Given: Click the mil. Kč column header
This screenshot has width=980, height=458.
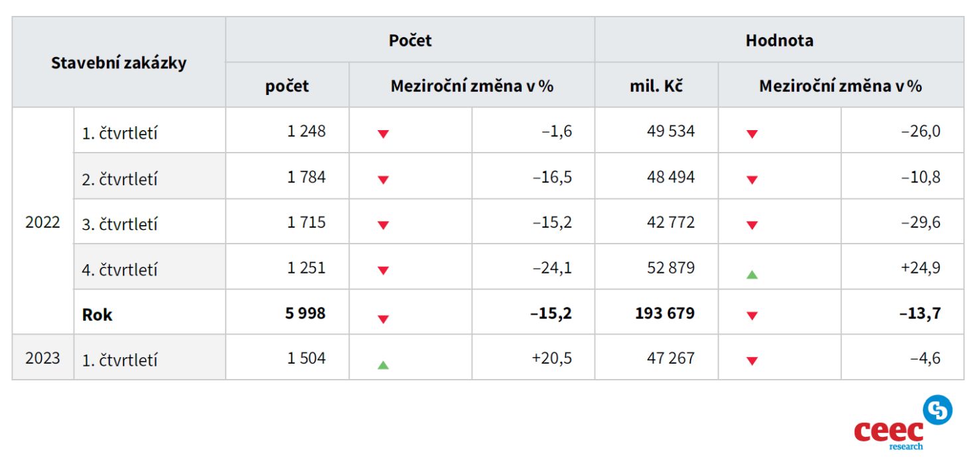Looking at the screenshot, I should (656, 86).
